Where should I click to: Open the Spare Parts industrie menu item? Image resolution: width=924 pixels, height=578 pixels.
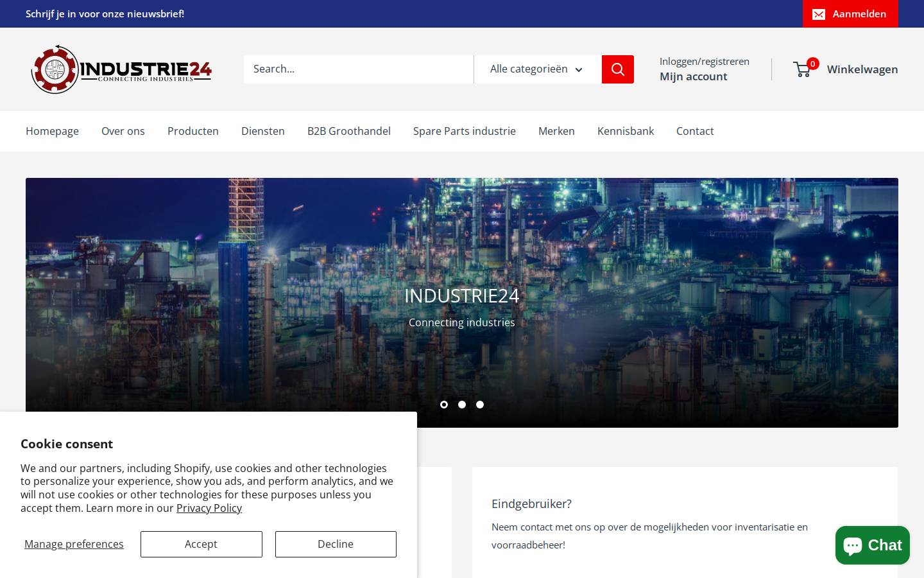[465, 131]
